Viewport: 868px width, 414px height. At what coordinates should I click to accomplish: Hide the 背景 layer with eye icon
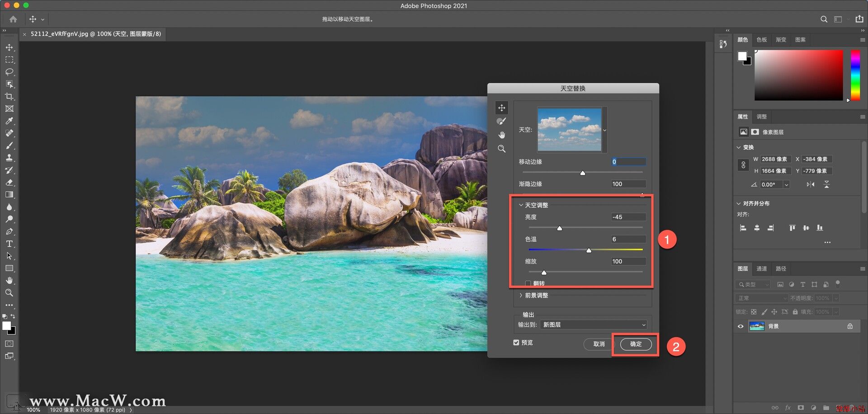(x=741, y=326)
